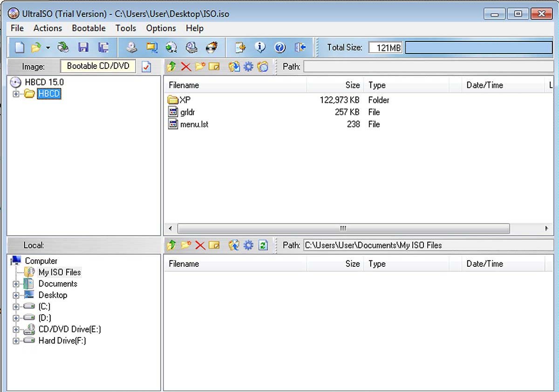The width and height of the screenshot is (559, 392).
Task: Click the image properties check icon
Action: [146, 67]
